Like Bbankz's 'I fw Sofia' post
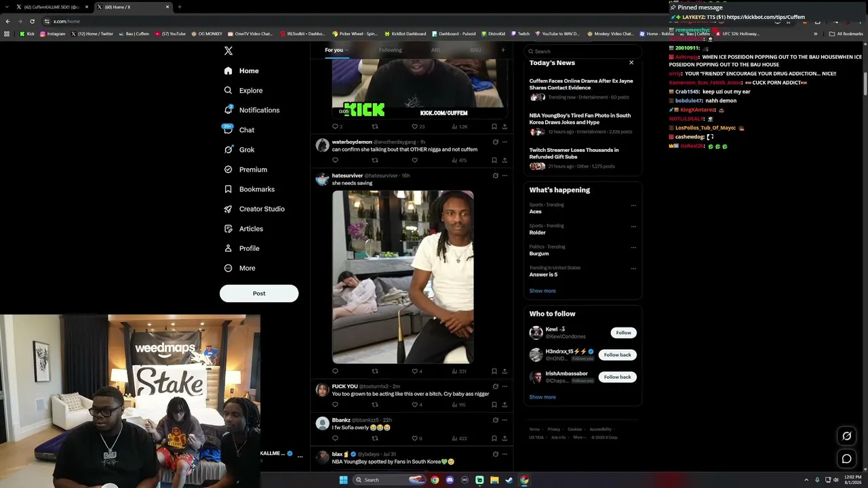Screen dimensions: 868x488 (x=415, y=439)
